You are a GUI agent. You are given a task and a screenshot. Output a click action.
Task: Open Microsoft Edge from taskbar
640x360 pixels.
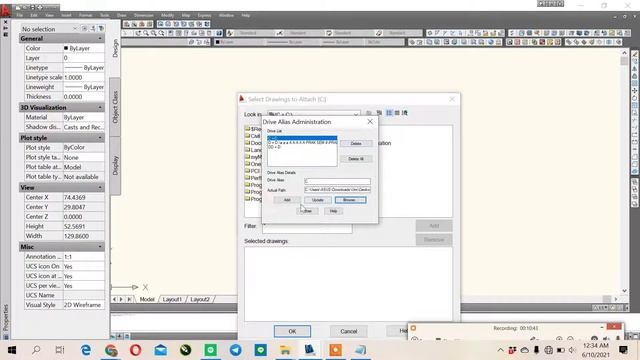(x=86, y=350)
